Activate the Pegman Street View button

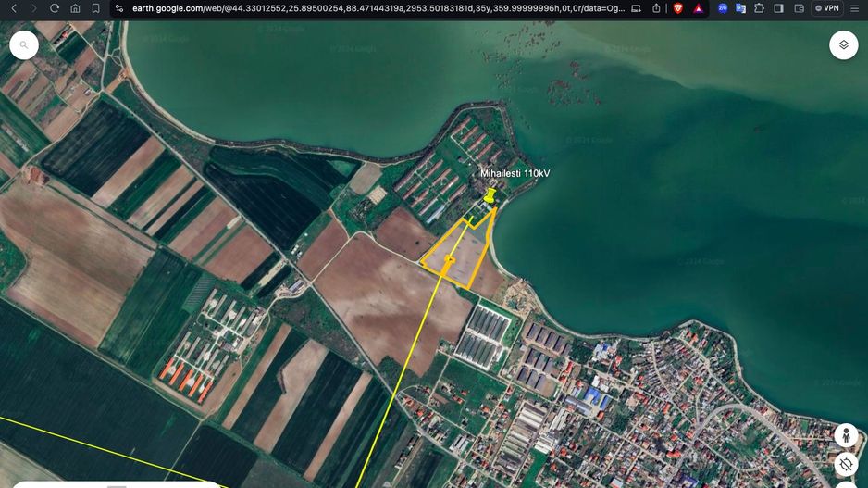[845, 434]
